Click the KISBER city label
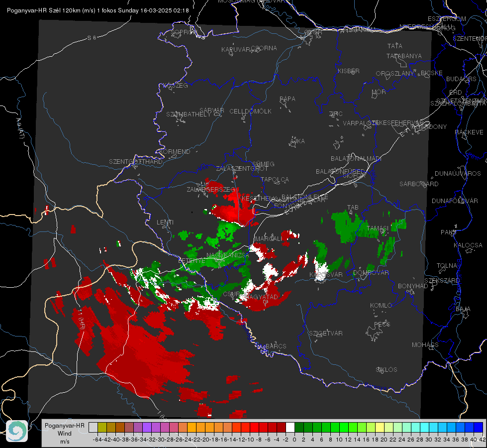This screenshot has width=487, height=448. (349, 71)
